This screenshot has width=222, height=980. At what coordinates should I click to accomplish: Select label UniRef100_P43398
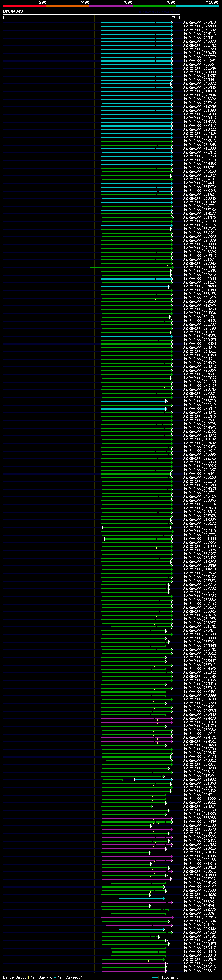pos(199,72)
